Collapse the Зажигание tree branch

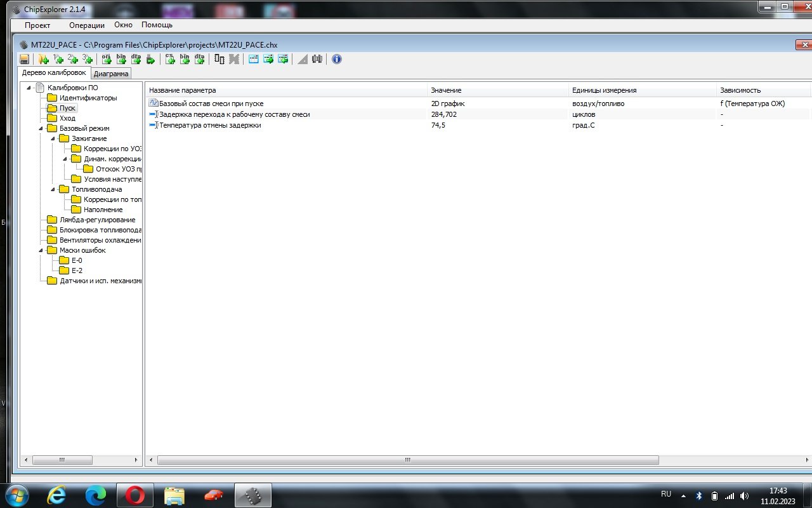(53, 138)
